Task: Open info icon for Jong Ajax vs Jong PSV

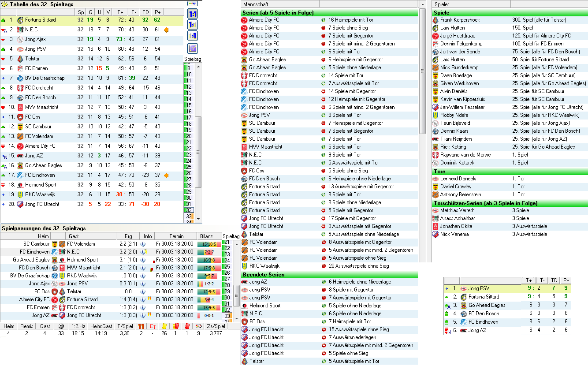Action: coord(143,284)
